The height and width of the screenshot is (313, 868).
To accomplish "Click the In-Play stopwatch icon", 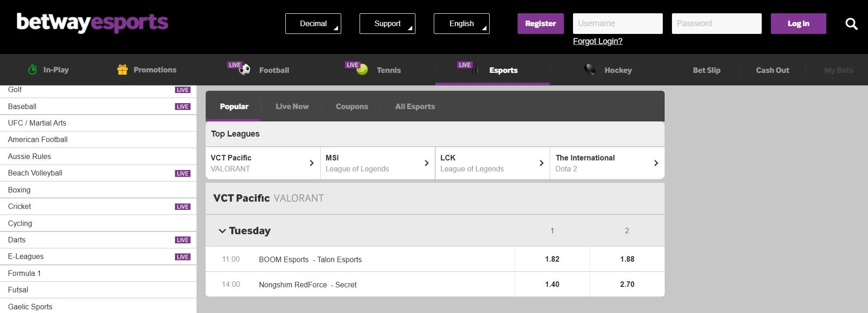I will click(x=33, y=70).
